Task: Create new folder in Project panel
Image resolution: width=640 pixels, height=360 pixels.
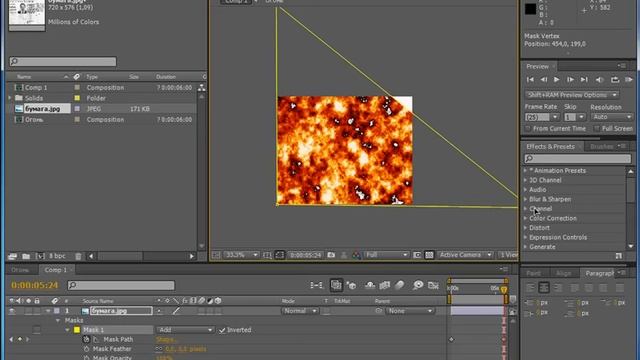Action: point(26,256)
